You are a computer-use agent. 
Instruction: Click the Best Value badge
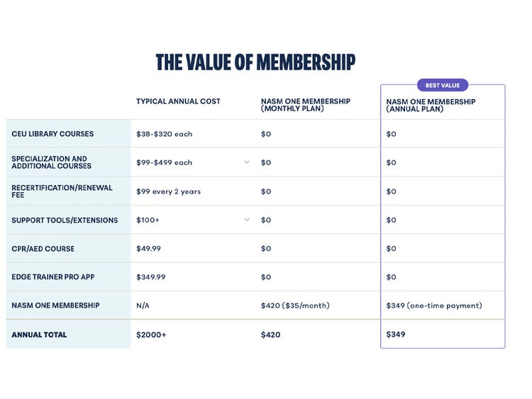pos(443,86)
